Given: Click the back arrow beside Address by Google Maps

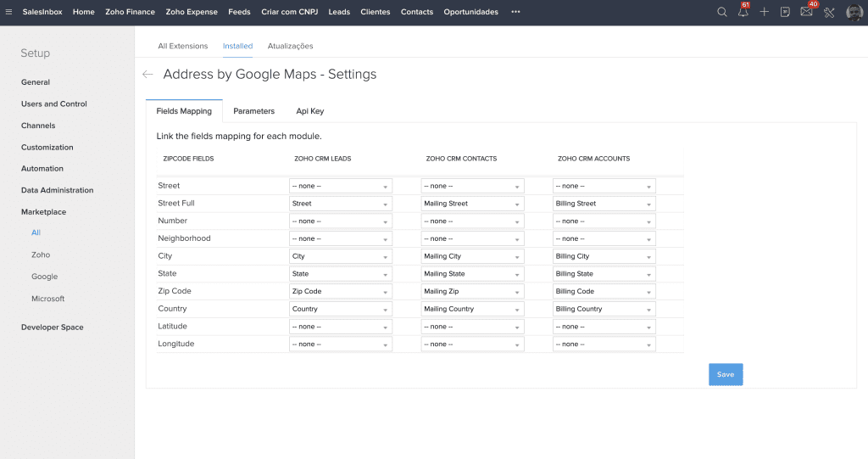Looking at the screenshot, I should 147,75.
